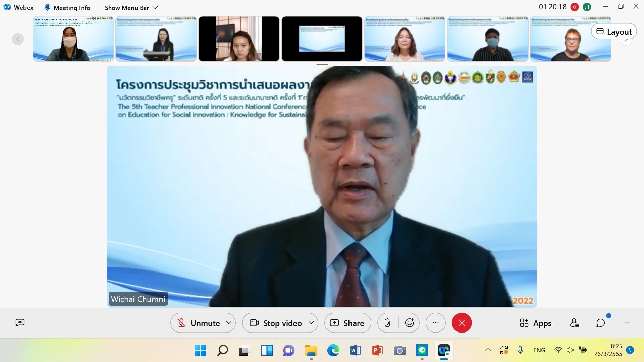Viewport: 644px width, 362px height.
Task: Click microphone in-use tray icon
Action: (x=520, y=350)
